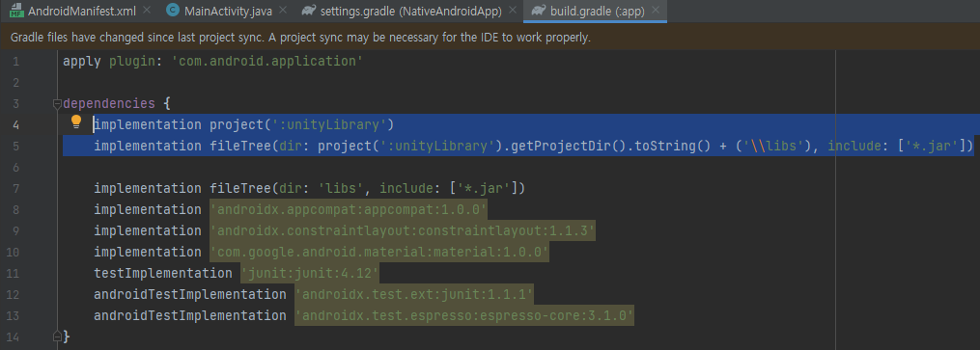
Task: Click the yellow lightbulb quick-fix icon
Action: coord(76,121)
